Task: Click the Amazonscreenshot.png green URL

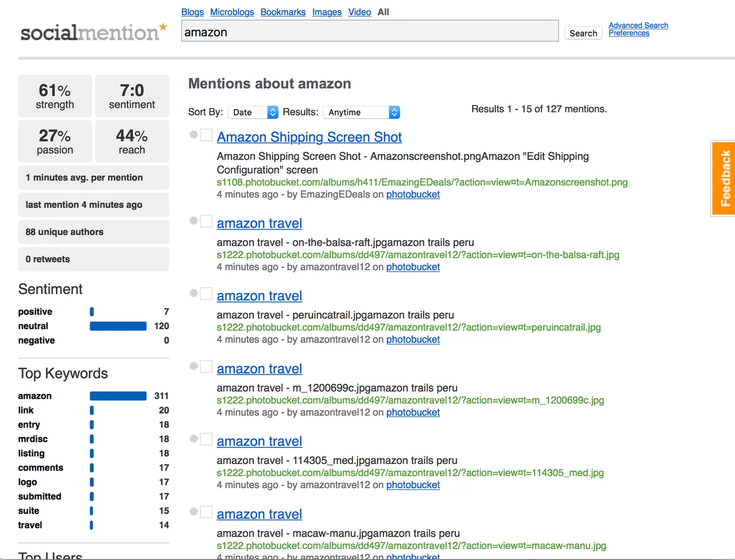Action: pos(422,182)
